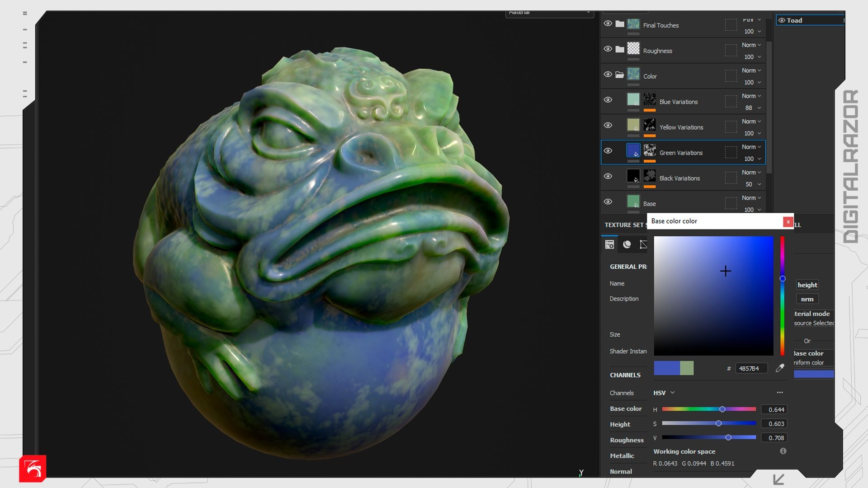Open the display settings tab icon
This screenshot has width=868, height=488.
643,244
